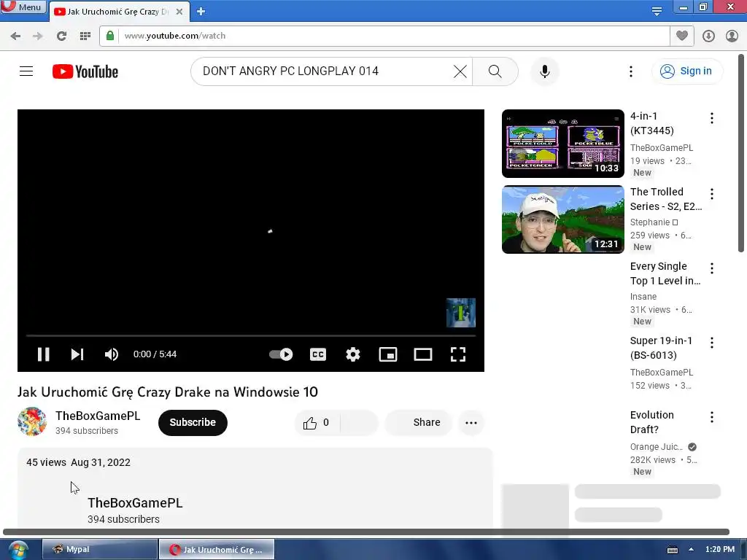Image resolution: width=747 pixels, height=560 pixels.
Task: Close the Jak Uruchomić Grę browser tab
Action: (x=179, y=12)
